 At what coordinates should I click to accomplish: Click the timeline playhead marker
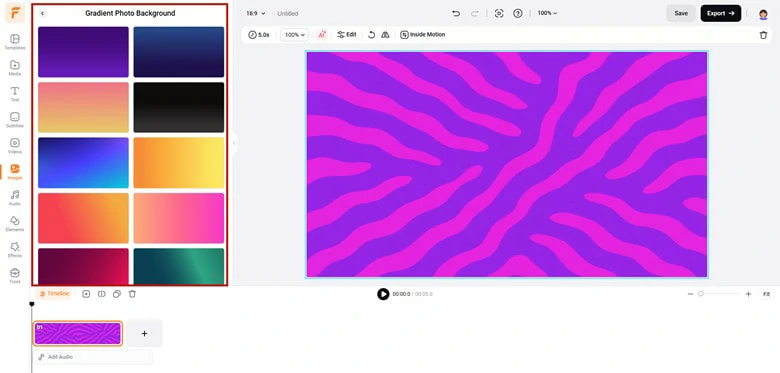point(32,303)
